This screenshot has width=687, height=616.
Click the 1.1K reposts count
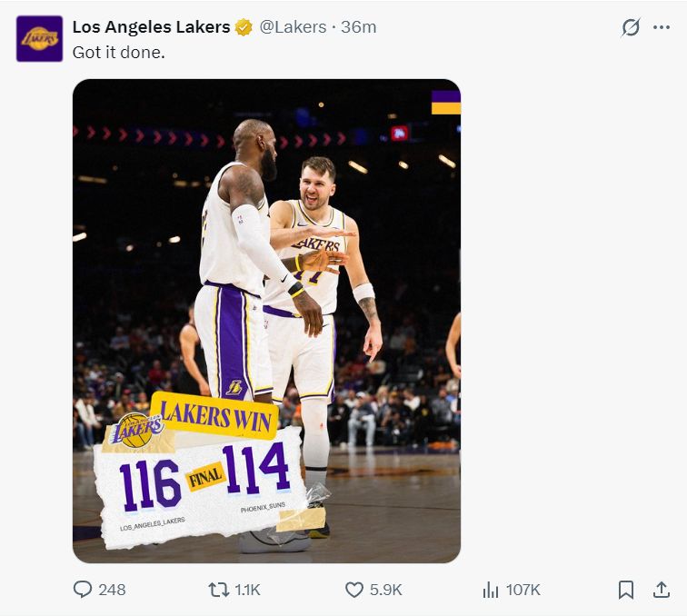coord(247,590)
